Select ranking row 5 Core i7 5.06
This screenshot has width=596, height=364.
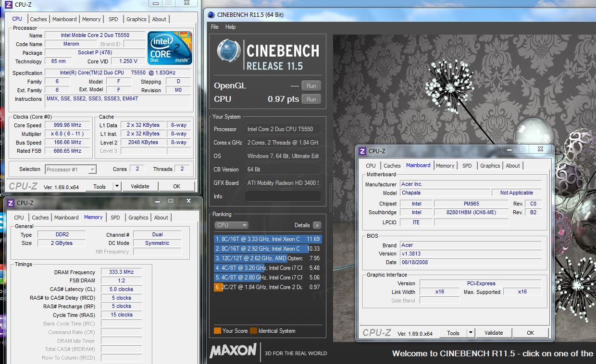coord(267,277)
